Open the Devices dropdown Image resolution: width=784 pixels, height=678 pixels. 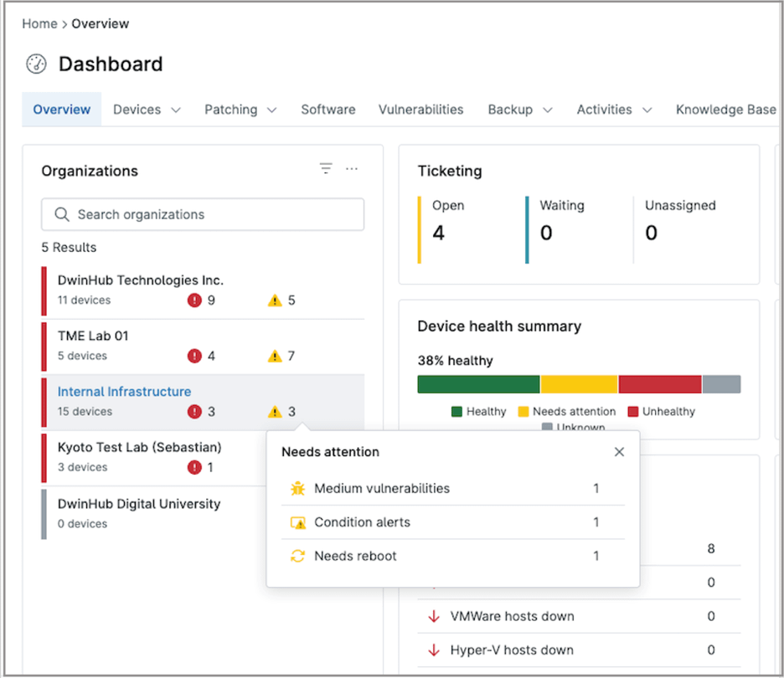147,110
